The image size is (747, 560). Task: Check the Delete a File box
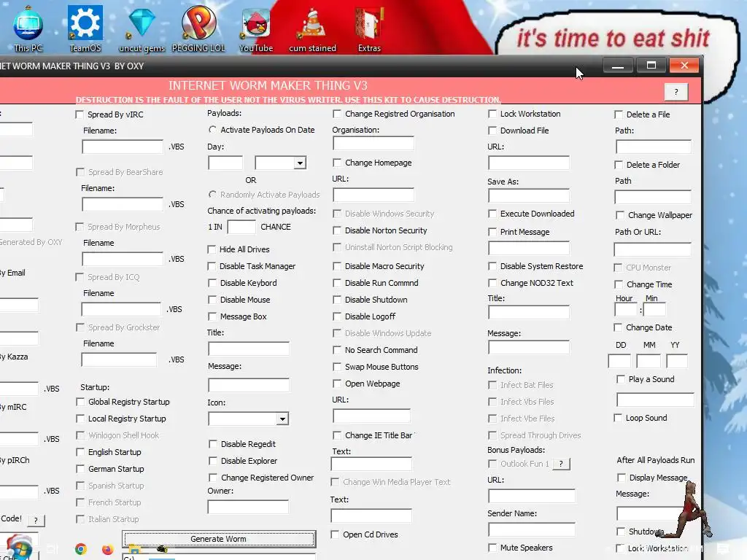[x=619, y=114]
